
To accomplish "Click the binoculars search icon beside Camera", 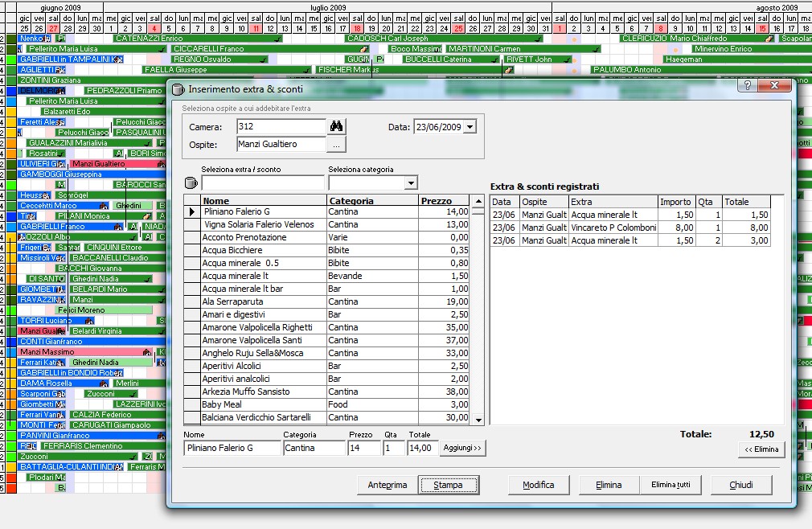I will click(x=337, y=126).
